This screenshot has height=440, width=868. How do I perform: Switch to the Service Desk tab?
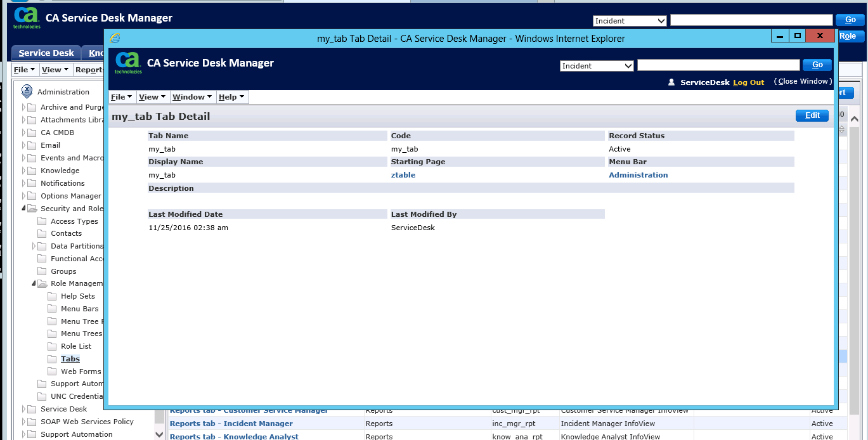click(x=46, y=53)
